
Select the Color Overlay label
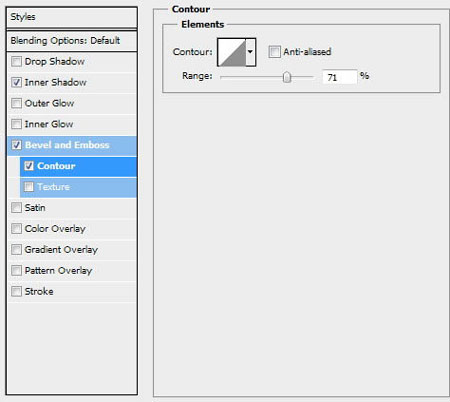[x=55, y=229]
